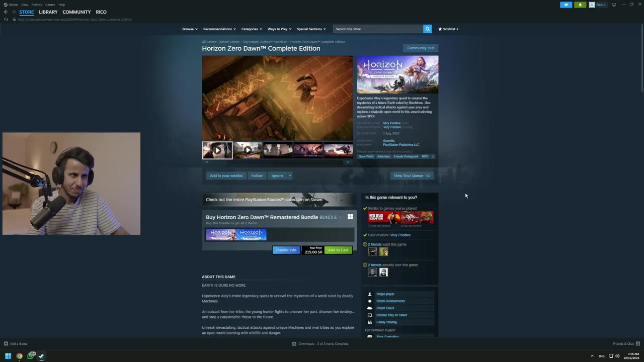This screenshot has width=644, height=362.
Task: Open the Rico account dropdown
Action: 601,5
